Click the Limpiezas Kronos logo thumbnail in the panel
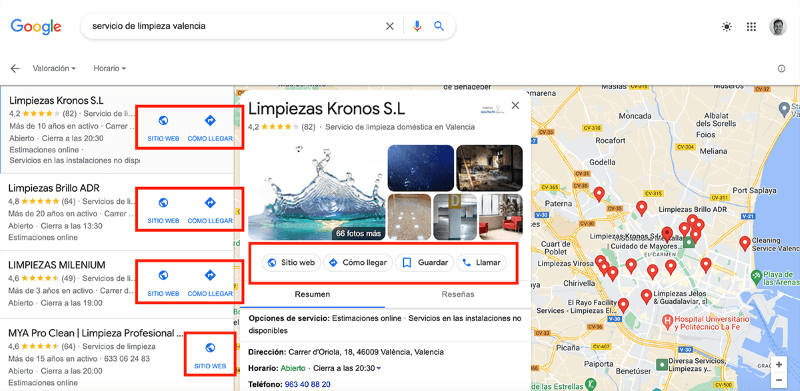The width and height of the screenshot is (800, 391). [x=492, y=109]
